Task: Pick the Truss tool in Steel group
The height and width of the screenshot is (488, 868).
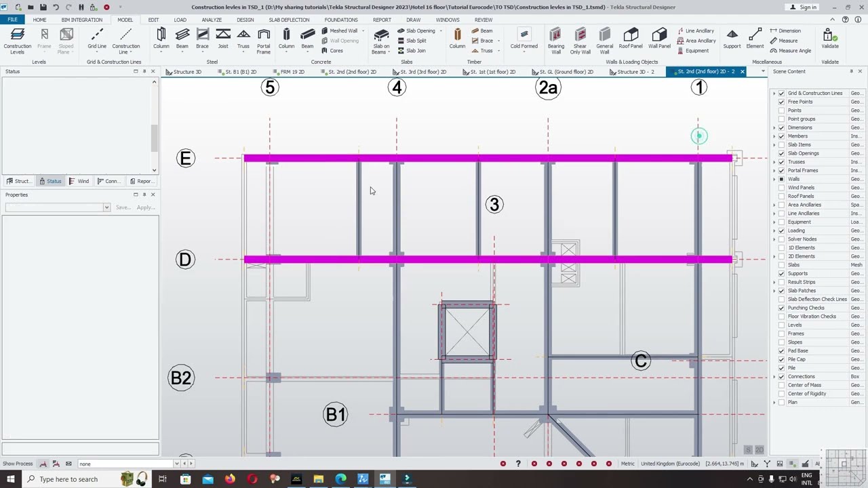Action: click(x=243, y=39)
